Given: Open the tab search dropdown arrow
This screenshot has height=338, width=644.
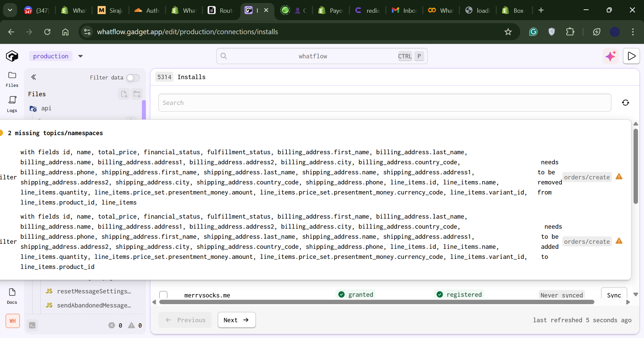Looking at the screenshot, I should tap(10, 10).
